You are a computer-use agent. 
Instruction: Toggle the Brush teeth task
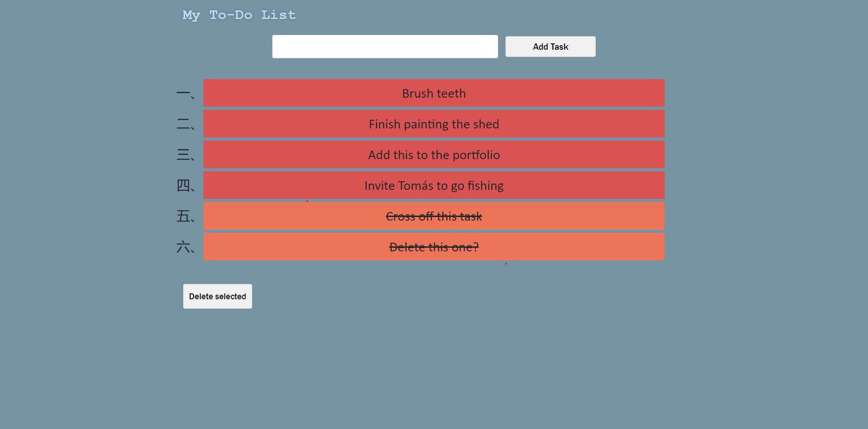(434, 93)
